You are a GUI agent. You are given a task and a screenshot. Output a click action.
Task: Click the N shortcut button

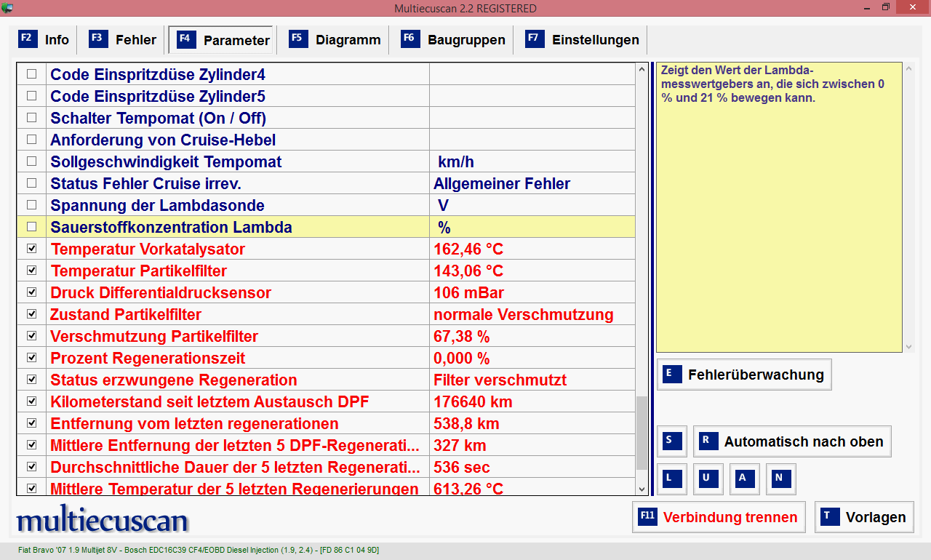[781, 479]
